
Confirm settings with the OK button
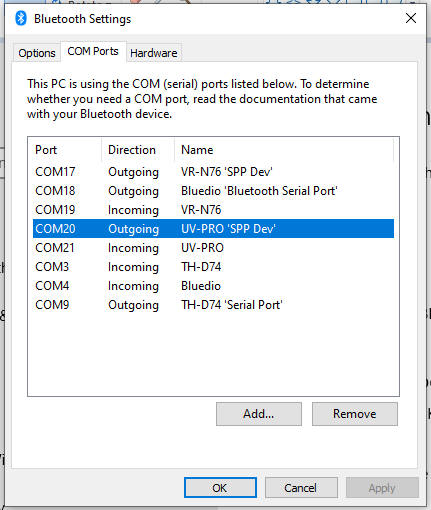tap(220, 488)
